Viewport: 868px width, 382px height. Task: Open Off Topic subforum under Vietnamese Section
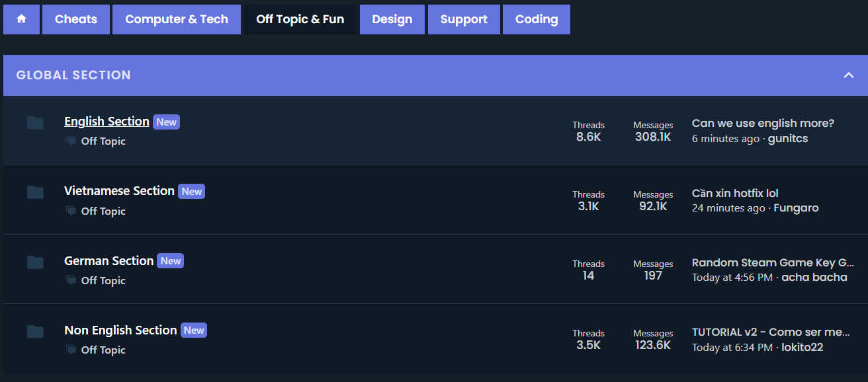(x=103, y=211)
